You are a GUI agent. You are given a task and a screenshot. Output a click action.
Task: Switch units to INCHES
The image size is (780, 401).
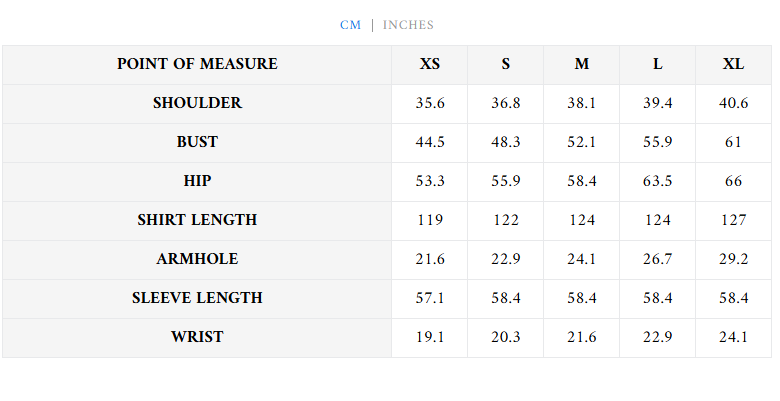[x=408, y=25]
